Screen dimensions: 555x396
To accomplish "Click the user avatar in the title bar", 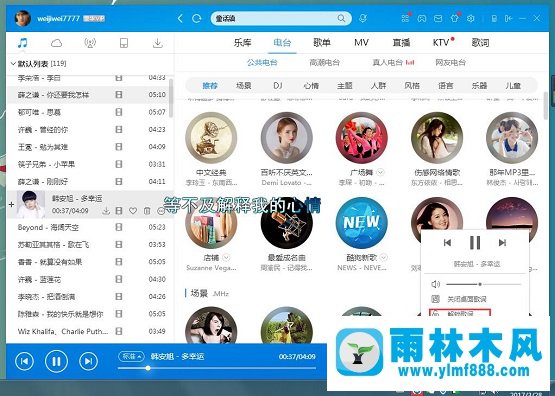I will [x=23, y=18].
